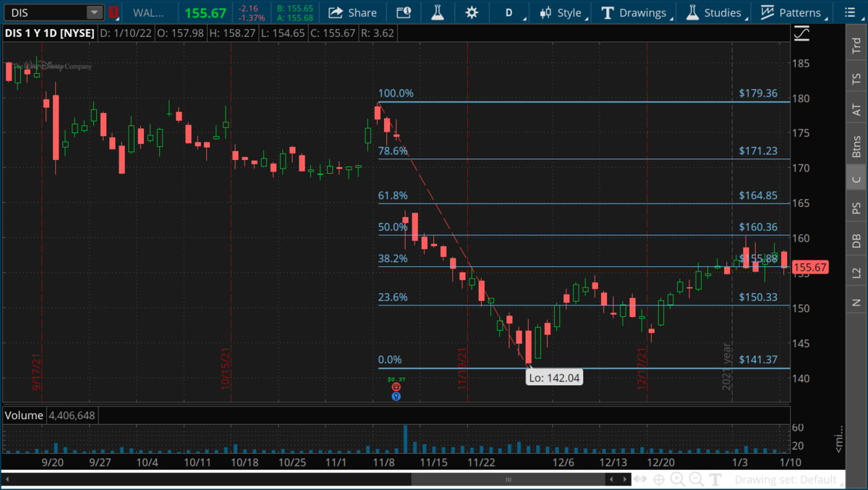
Task: Click the red number 1 symbol link icon
Action: coord(113,12)
